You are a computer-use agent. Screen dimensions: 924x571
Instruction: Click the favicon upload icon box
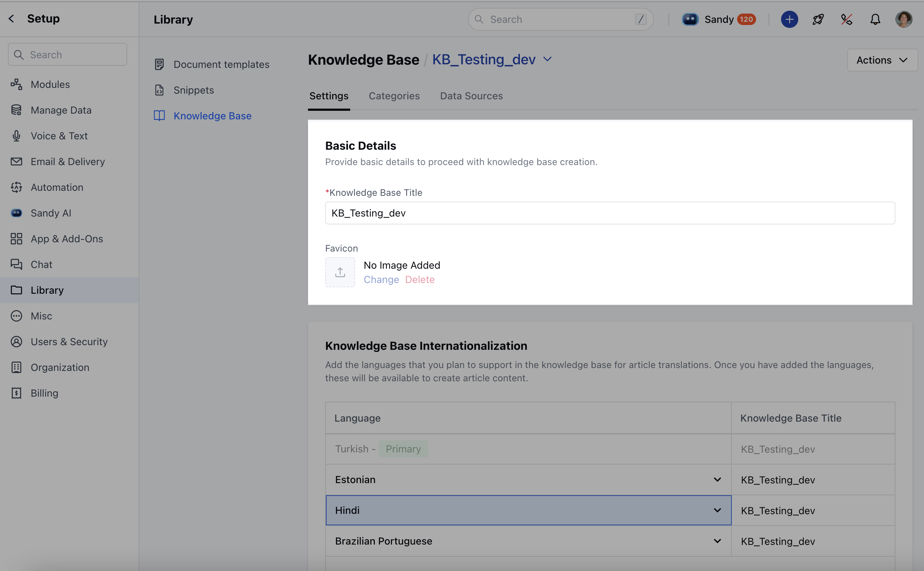[x=340, y=272]
